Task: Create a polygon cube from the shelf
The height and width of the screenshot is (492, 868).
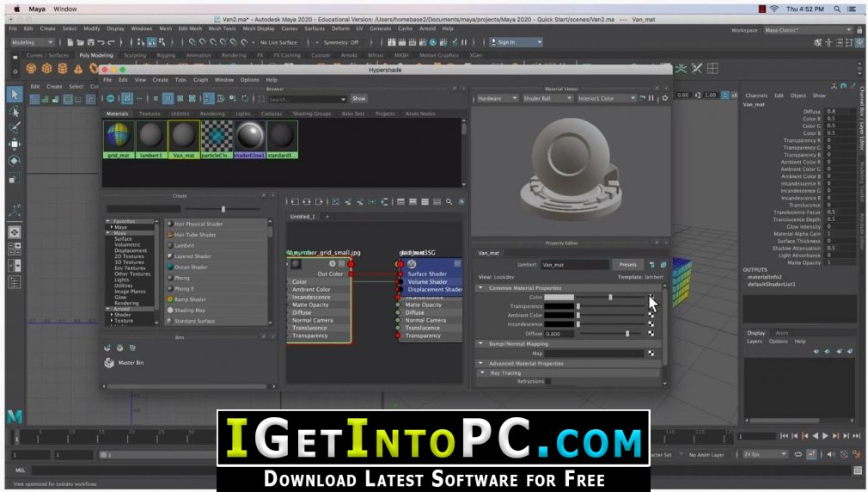Action: click(x=47, y=69)
